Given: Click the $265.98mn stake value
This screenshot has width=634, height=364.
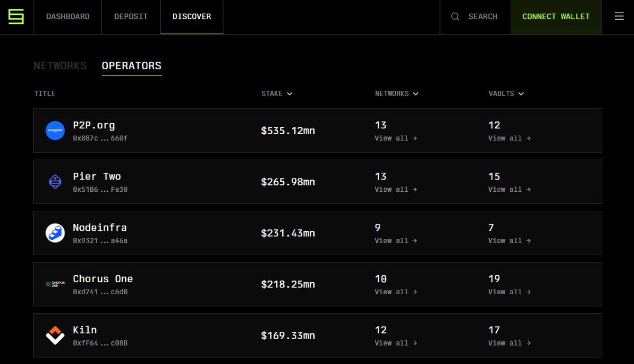Looking at the screenshot, I should pos(288,182).
